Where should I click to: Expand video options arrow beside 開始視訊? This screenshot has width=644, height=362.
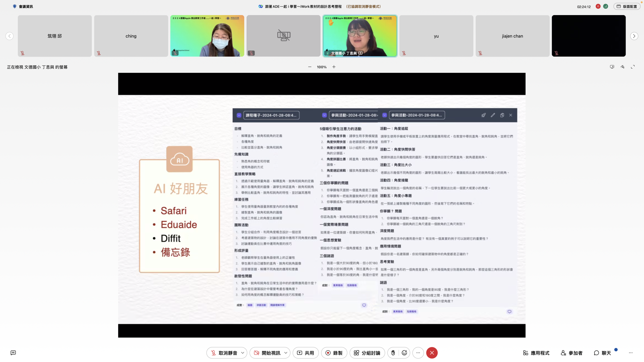[286, 353]
